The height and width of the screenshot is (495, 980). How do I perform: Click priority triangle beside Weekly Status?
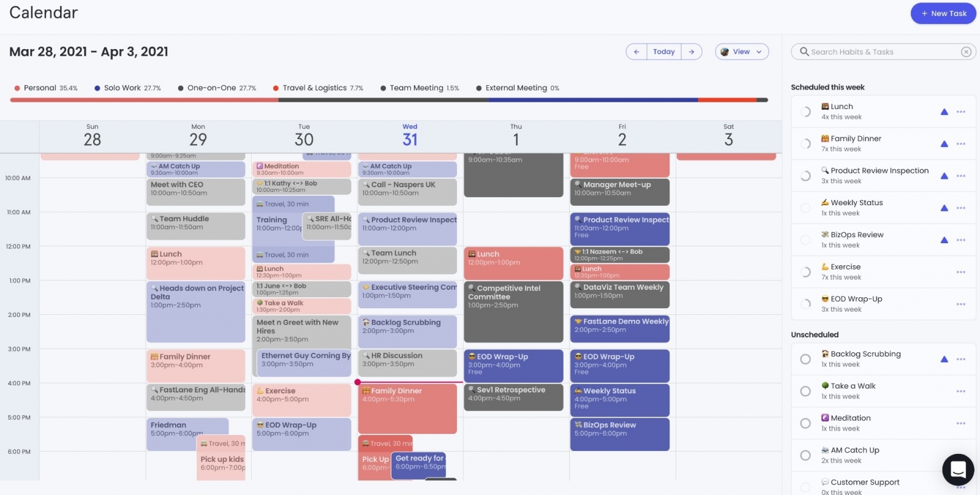944,208
